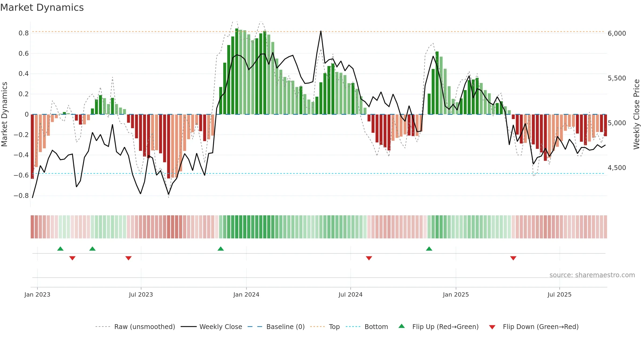The image size is (644, 362).
Task: Click the Market Dynamics left axis title
Action: (x=4, y=114)
